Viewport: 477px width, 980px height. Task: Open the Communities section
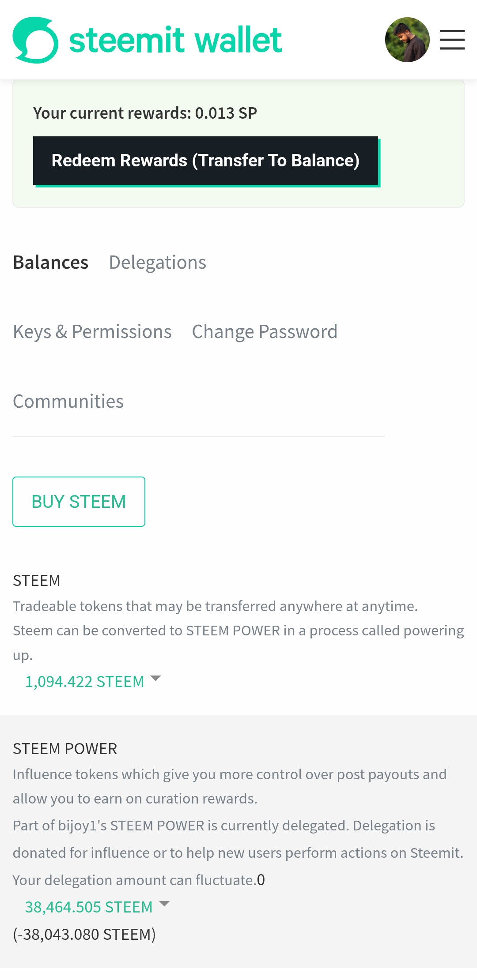pyautogui.click(x=68, y=402)
